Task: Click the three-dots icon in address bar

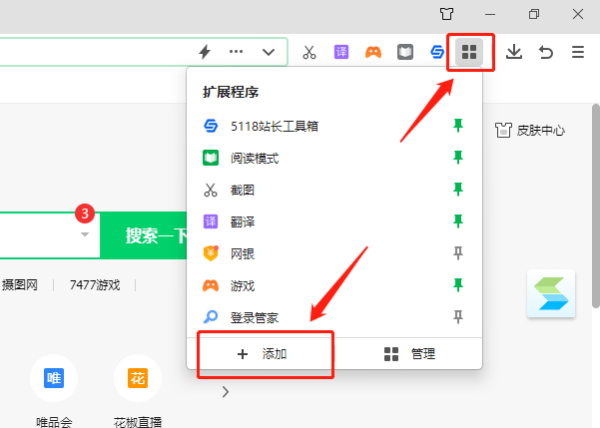Action: (236, 52)
